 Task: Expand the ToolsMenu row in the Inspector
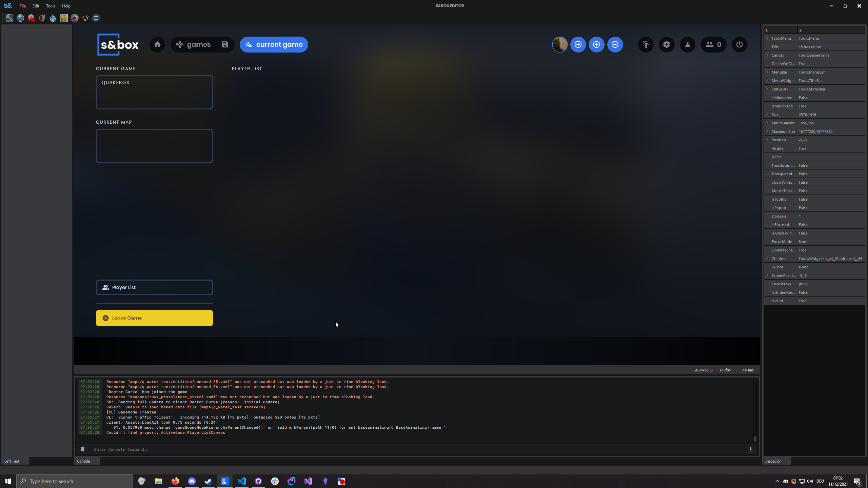pyautogui.click(x=767, y=38)
